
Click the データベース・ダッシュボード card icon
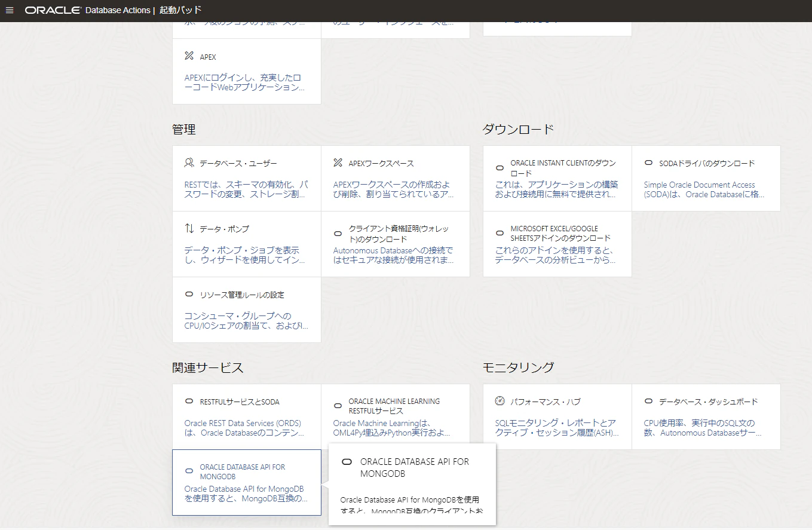tap(648, 401)
